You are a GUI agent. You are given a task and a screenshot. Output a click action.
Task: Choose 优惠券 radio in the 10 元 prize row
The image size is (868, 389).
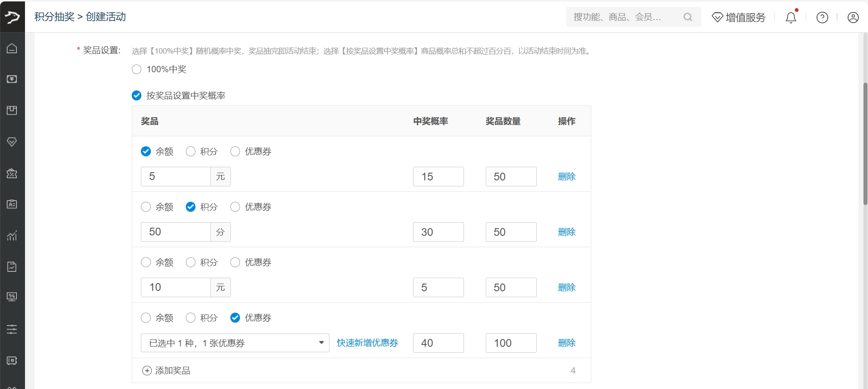pos(235,262)
